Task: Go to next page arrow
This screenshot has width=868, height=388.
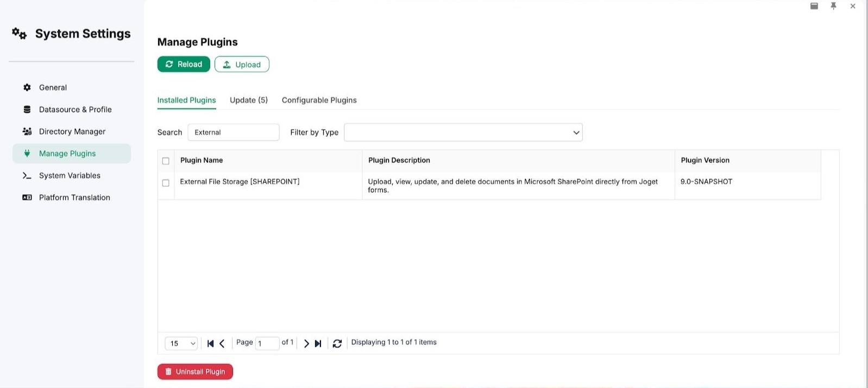Action: point(306,344)
